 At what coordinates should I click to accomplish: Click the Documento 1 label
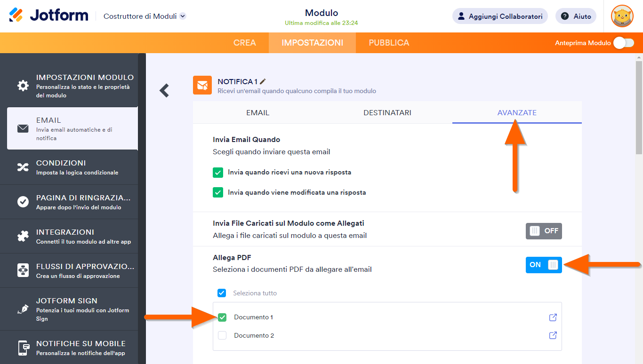(254, 317)
